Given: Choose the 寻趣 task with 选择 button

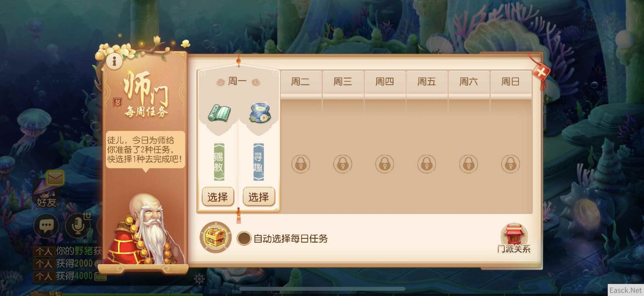Looking at the screenshot, I should click(x=259, y=197).
